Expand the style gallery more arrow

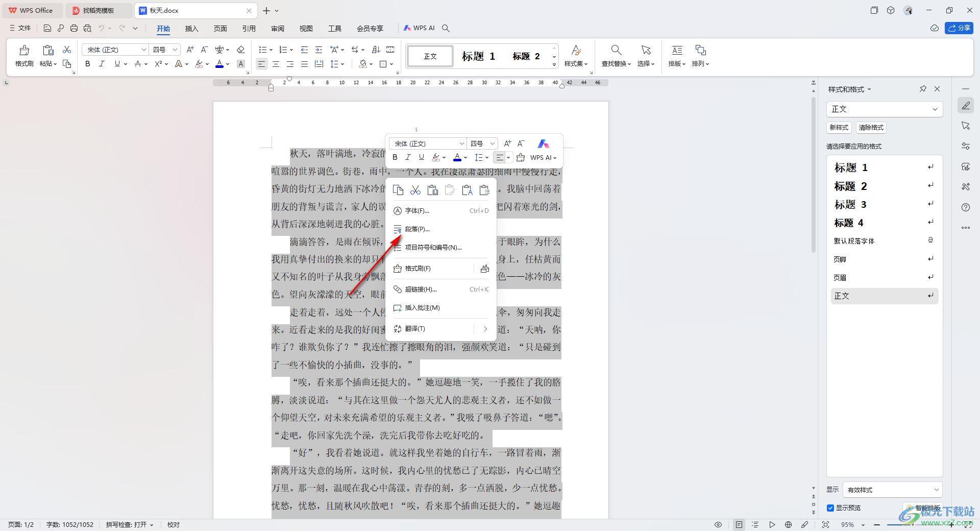[554, 65]
